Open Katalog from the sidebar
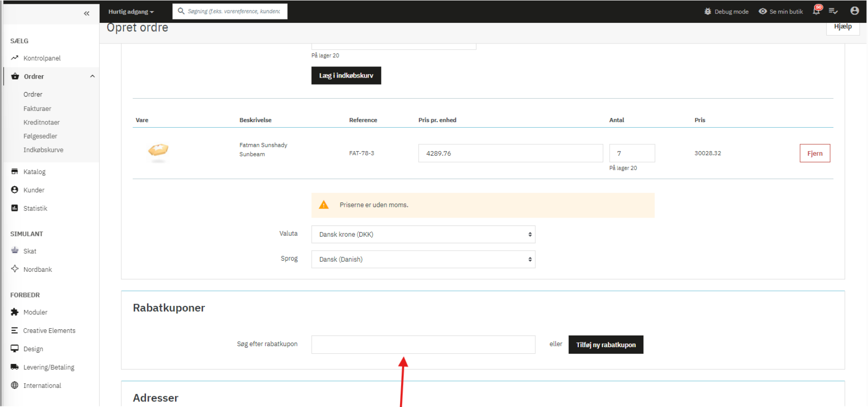Image resolution: width=868 pixels, height=407 pixels. [34, 172]
